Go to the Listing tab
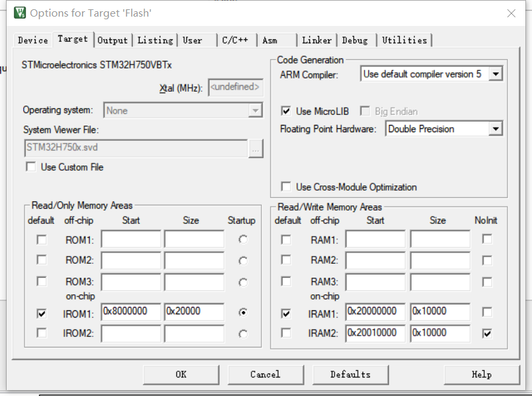The height and width of the screenshot is (396, 532). [155, 40]
